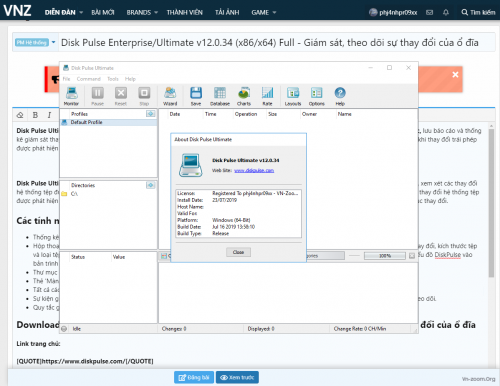Open the THÀNH VIÊN forum nav item
The height and width of the screenshot is (386, 500).
[x=184, y=12]
